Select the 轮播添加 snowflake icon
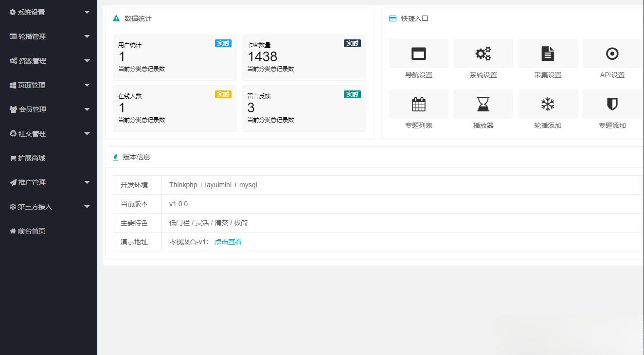Screen dimensions: 644x355 [547, 104]
